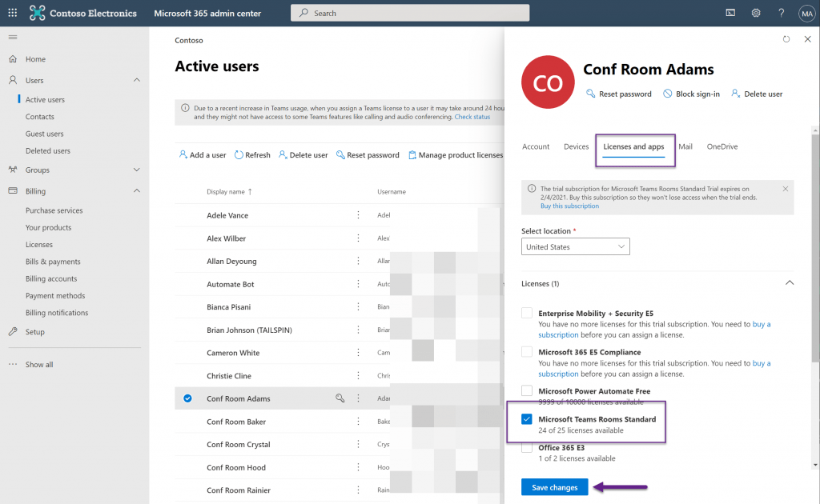Open the Cloud Shell terminal icon
The width and height of the screenshot is (820, 504).
(730, 13)
